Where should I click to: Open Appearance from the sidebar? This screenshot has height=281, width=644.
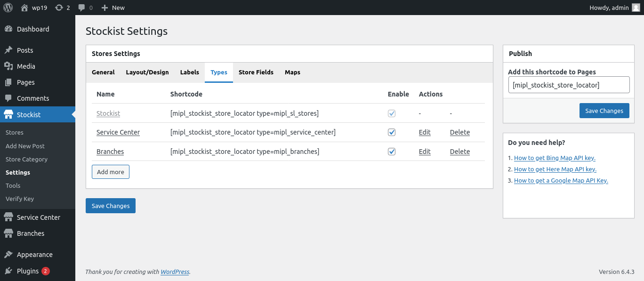click(x=34, y=255)
